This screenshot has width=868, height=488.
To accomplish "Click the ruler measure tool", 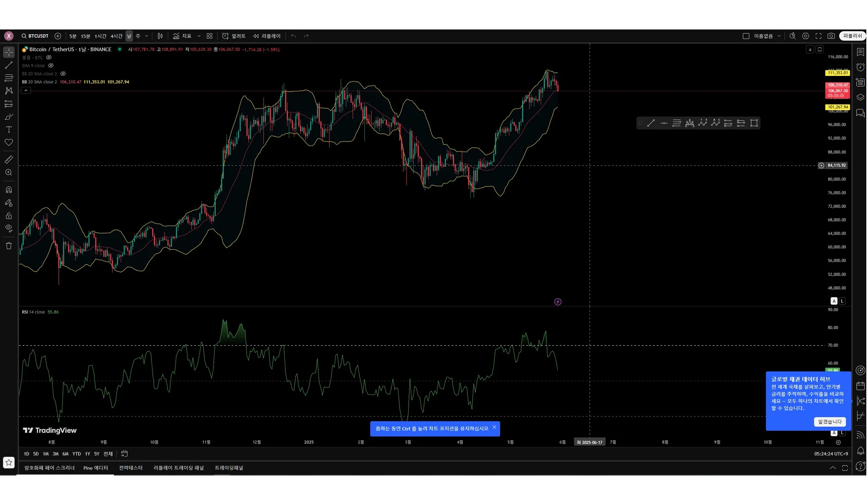I will 9,160.
